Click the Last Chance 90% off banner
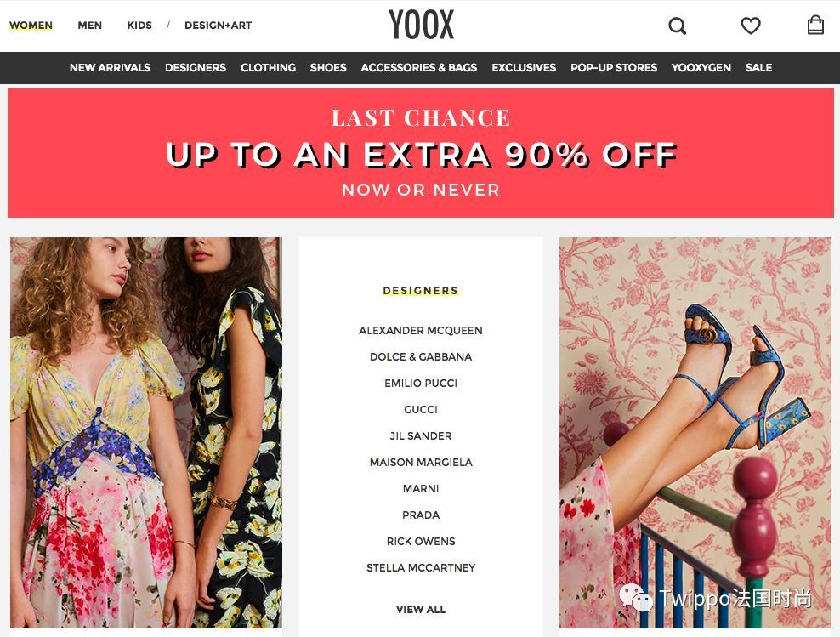The image size is (840, 637). [421, 153]
